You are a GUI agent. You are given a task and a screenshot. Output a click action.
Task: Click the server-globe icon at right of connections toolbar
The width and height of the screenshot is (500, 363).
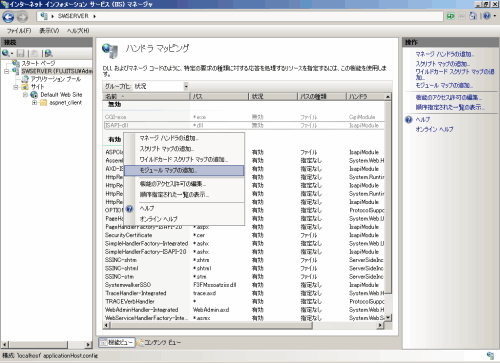tap(49, 53)
